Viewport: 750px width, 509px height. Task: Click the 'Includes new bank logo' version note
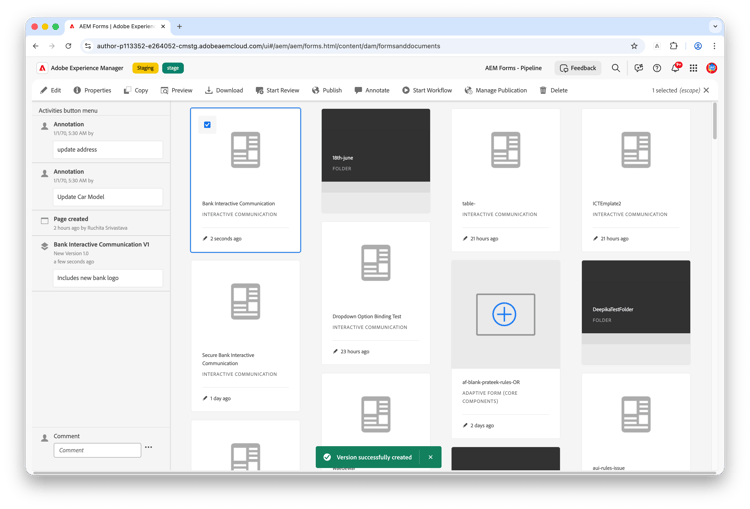coord(108,278)
